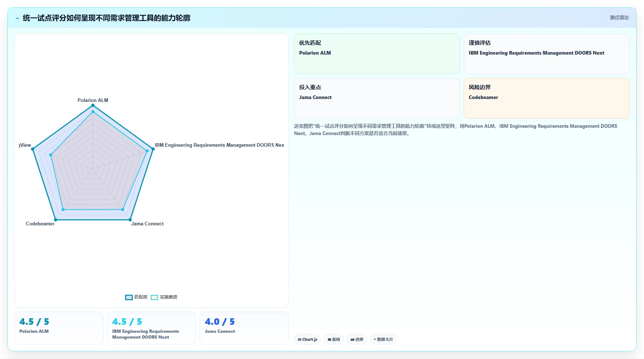The image size is (644, 359).
Task: Click the 谨慎评估 card heading
Action: pyautogui.click(x=479, y=43)
